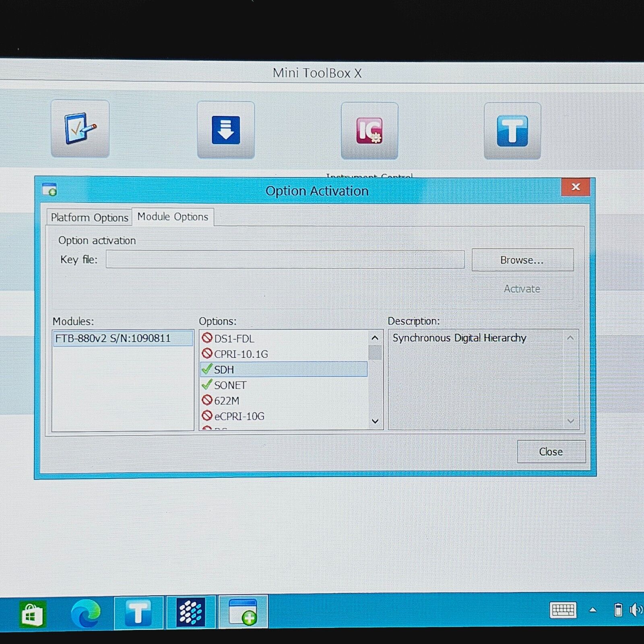Open the blue T ToolBox tile
Viewport: 644px width, 644px height.
point(512,131)
